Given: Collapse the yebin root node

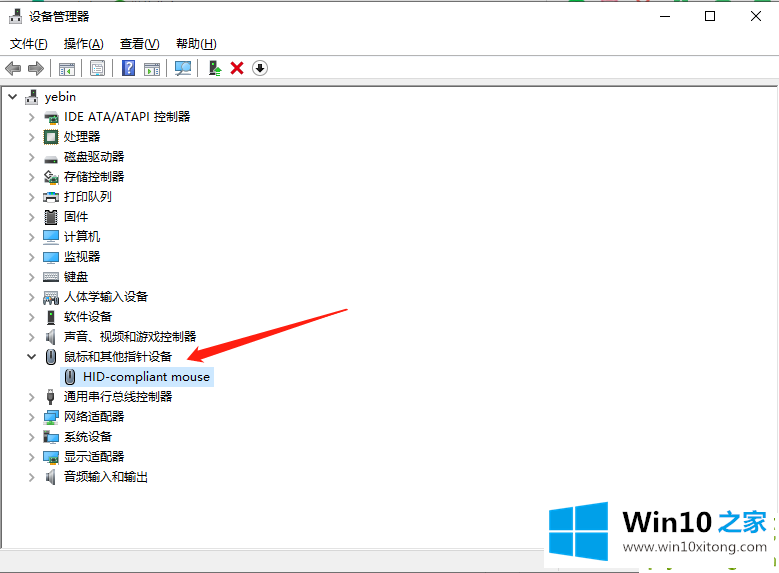Looking at the screenshot, I should [12, 97].
